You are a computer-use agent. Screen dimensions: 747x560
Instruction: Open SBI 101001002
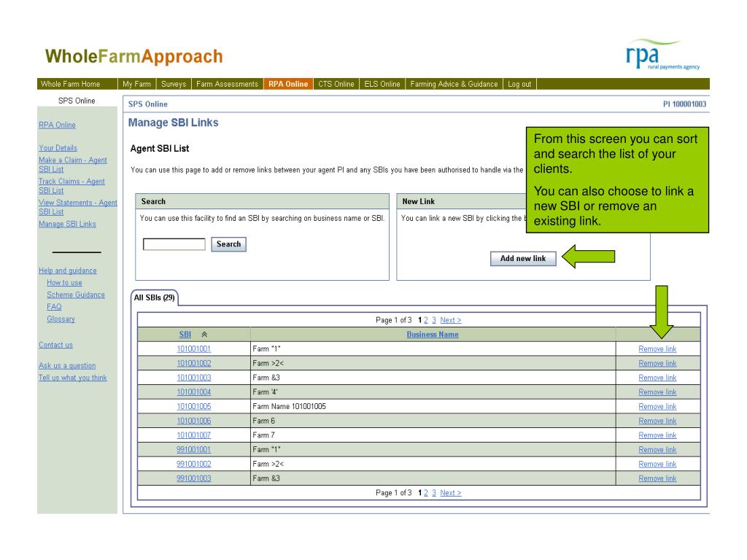point(194,363)
